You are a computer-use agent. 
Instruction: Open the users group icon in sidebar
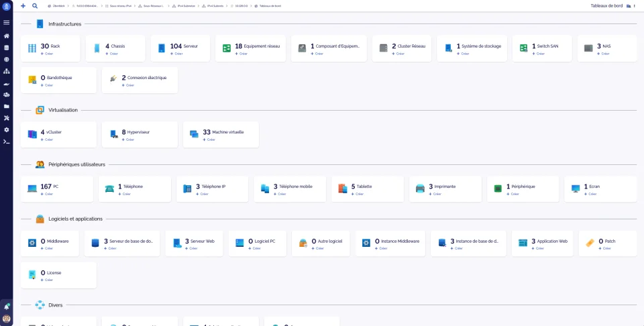coord(6,95)
